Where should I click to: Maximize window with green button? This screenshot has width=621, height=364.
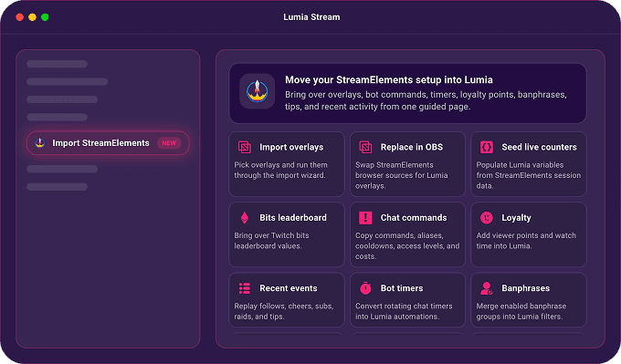coord(45,17)
